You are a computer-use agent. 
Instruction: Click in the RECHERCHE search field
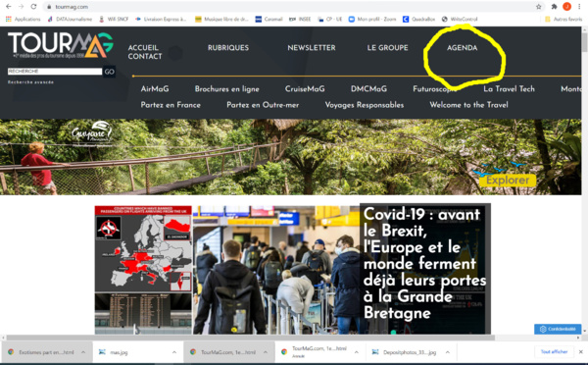pyautogui.click(x=55, y=72)
